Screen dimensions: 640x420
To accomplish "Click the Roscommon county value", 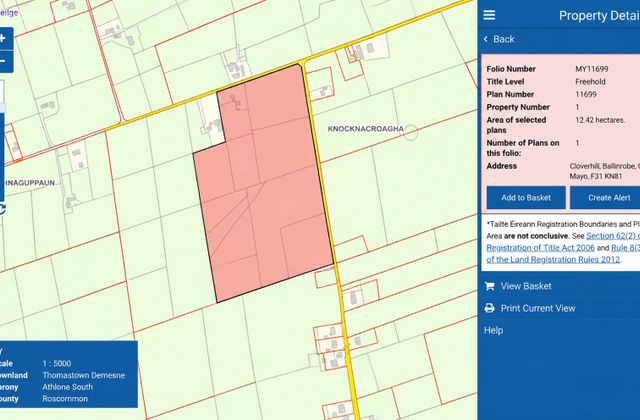I will point(65,399).
